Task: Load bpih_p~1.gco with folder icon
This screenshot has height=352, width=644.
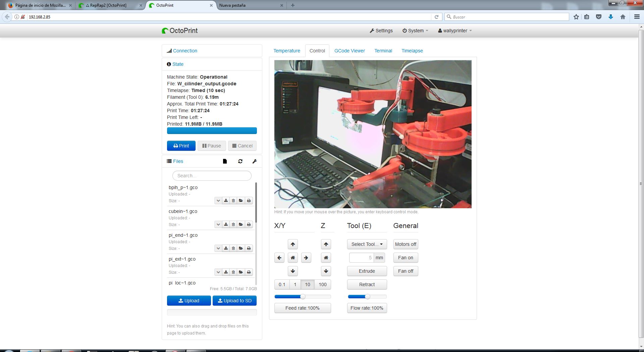Action: coord(241,201)
